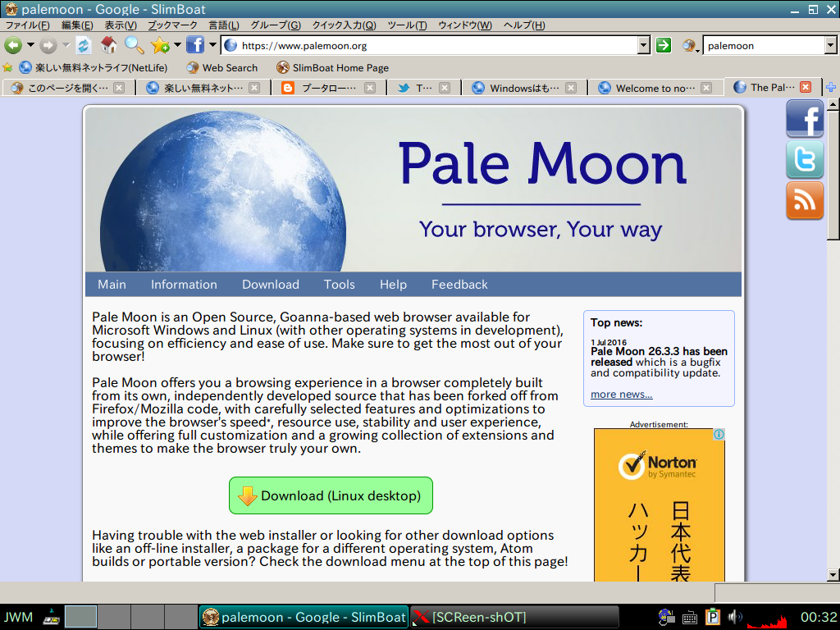Image resolution: width=840 pixels, height=630 pixels.
Task: Open the Download nav item on Pale Moon page
Action: pyautogui.click(x=271, y=285)
